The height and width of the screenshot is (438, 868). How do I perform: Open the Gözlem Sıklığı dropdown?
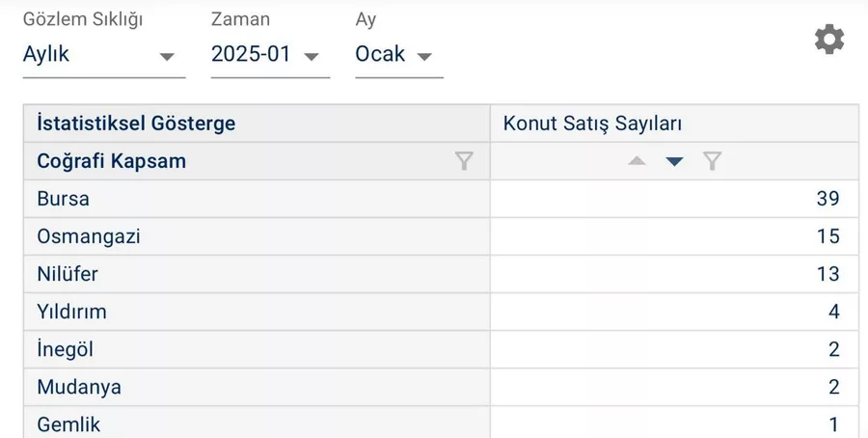click(x=103, y=55)
